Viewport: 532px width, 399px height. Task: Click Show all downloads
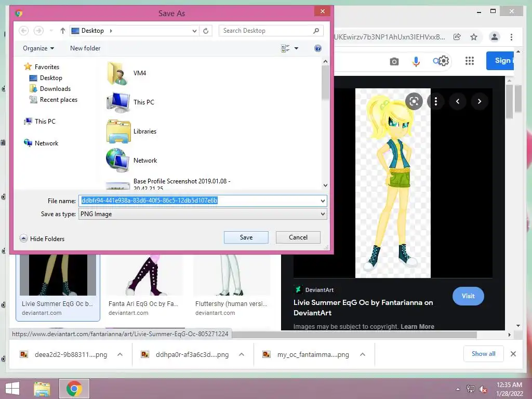tap(484, 354)
